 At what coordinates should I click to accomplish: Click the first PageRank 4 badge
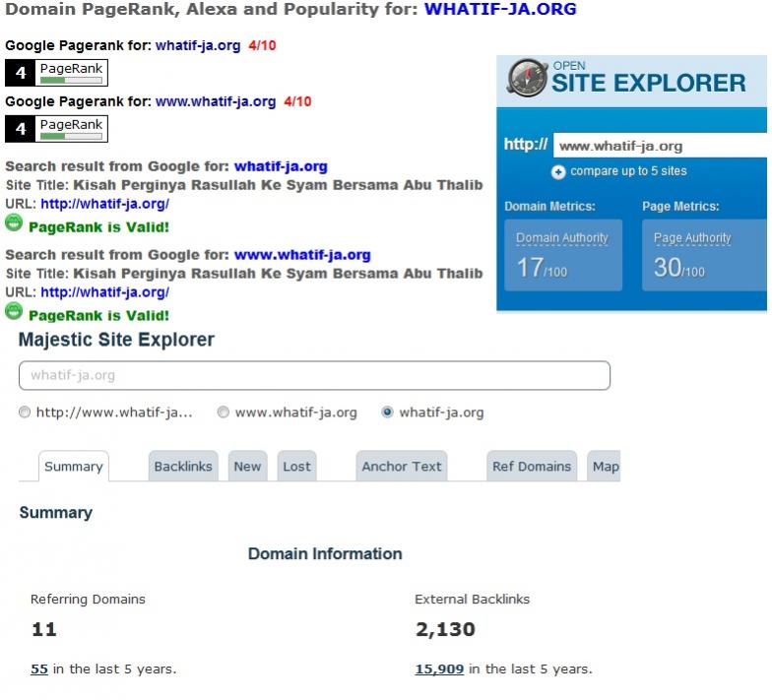point(57,73)
